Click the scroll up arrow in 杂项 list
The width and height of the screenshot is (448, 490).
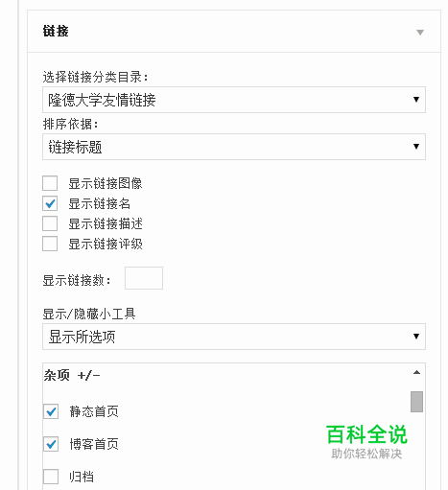tap(416, 372)
